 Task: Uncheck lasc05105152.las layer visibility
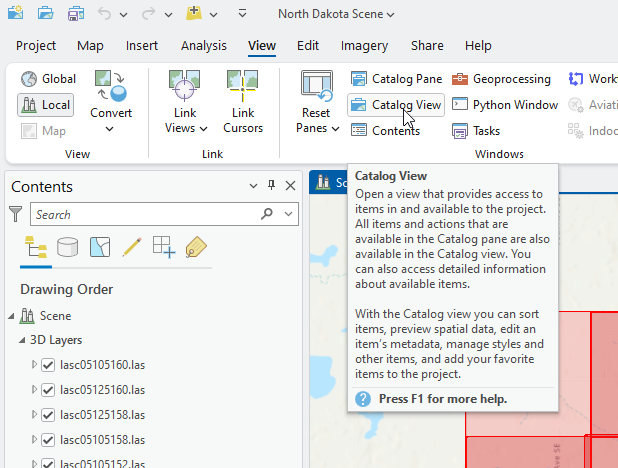pos(48,463)
